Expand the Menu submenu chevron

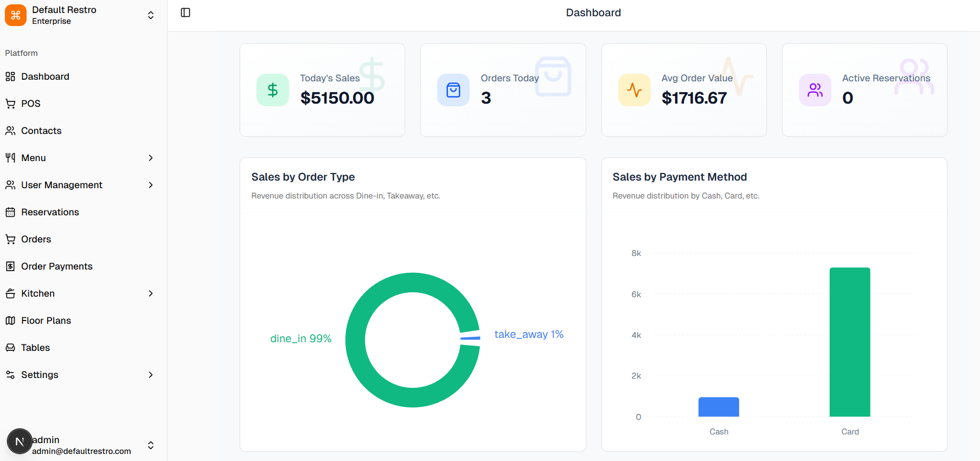coord(151,158)
